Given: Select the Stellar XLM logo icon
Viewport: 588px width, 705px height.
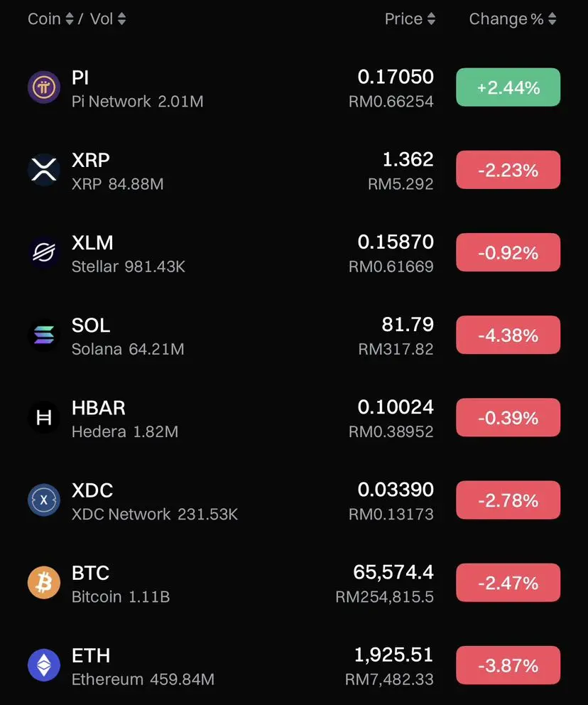Looking at the screenshot, I should 43,253.
